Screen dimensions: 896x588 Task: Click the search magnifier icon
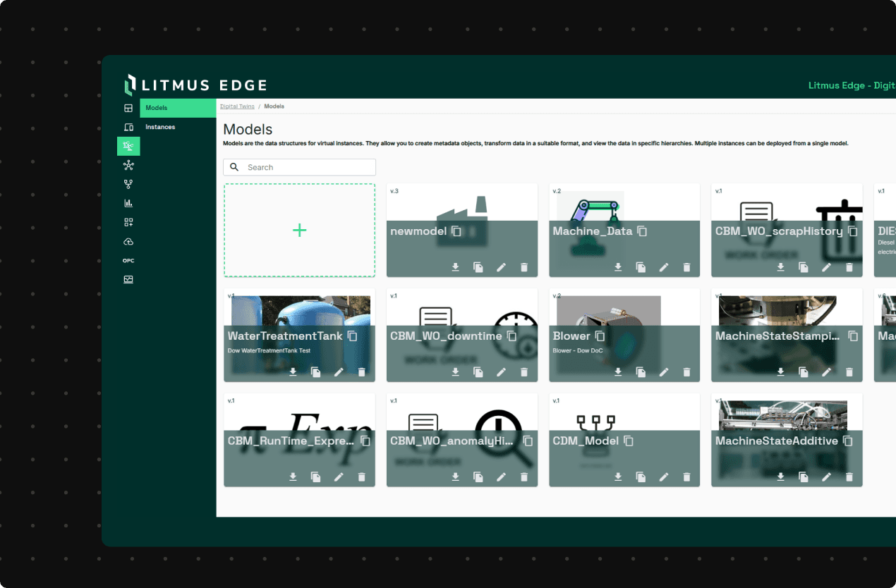coord(235,166)
